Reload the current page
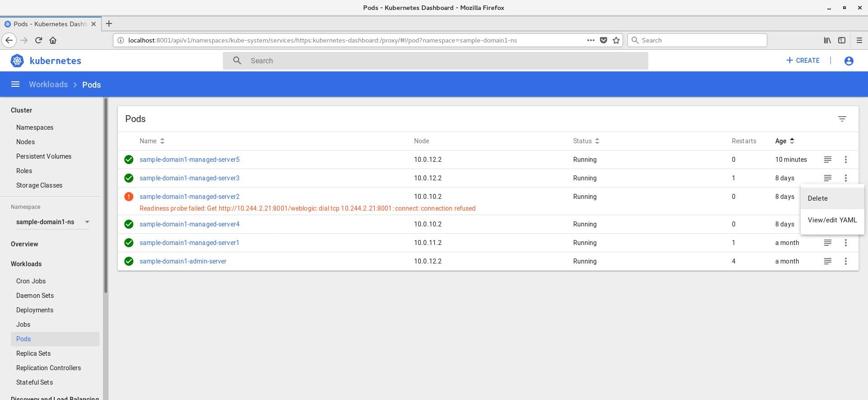The image size is (868, 400). pyautogui.click(x=38, y=40)
